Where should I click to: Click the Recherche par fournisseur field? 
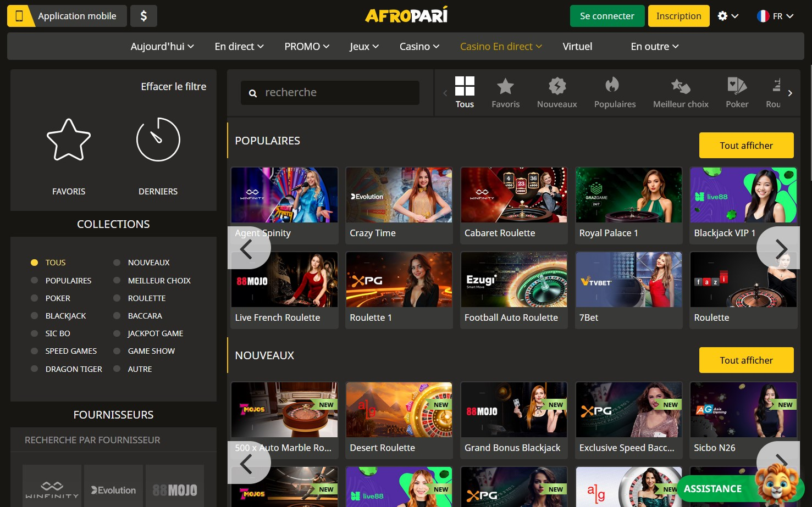[113, 440]
